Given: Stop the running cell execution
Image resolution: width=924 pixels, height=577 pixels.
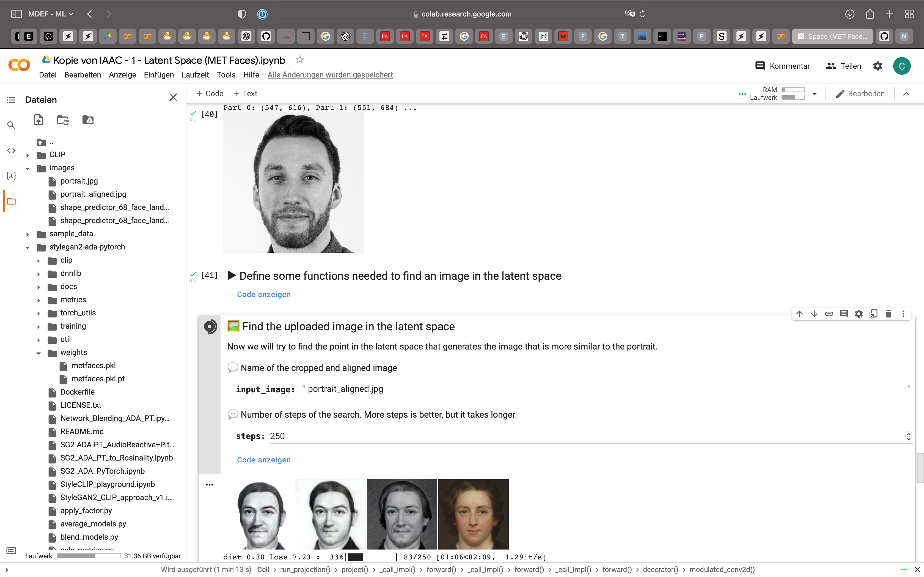Looking at the screenshot, I should [x=210, y=326].
